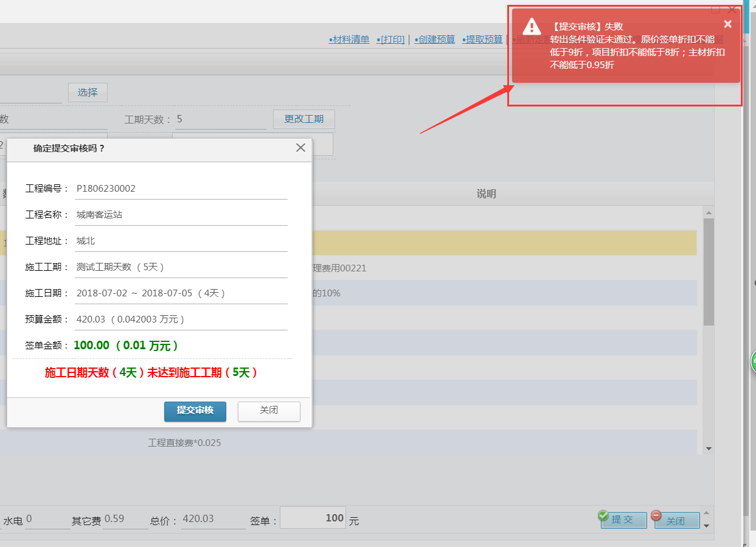This screenshot has width=756, height=547.
Task: Click the 提取预算 link
Action: (x=482, y=40)
